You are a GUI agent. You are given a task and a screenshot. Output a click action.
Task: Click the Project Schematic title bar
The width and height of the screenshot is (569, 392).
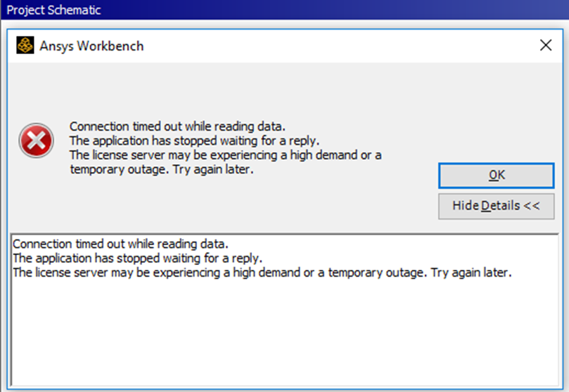point(284,10)
